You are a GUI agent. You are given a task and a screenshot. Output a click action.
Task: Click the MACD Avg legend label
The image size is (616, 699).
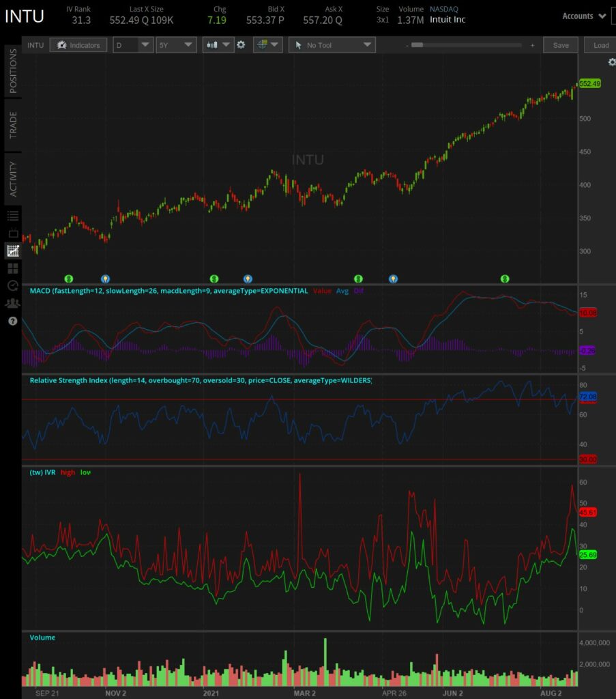tap(342, 291)
